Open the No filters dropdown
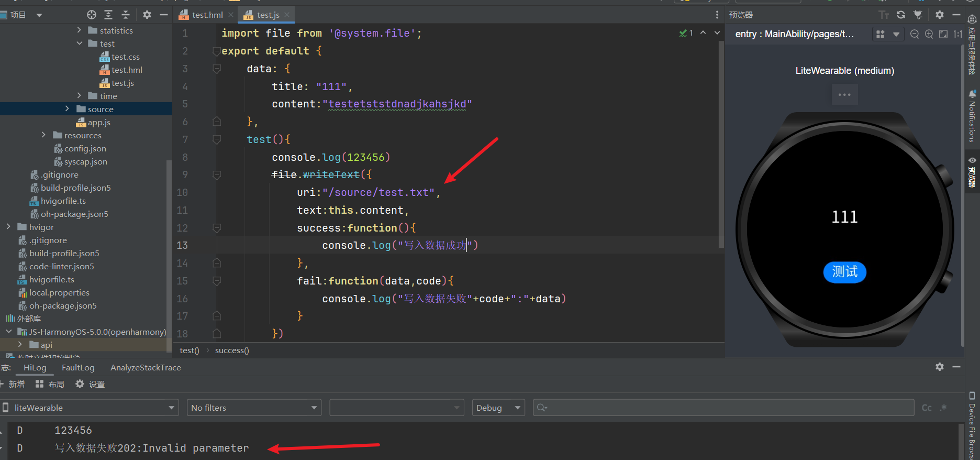Viewport: 980px width, 460px height. coord(254,408)
